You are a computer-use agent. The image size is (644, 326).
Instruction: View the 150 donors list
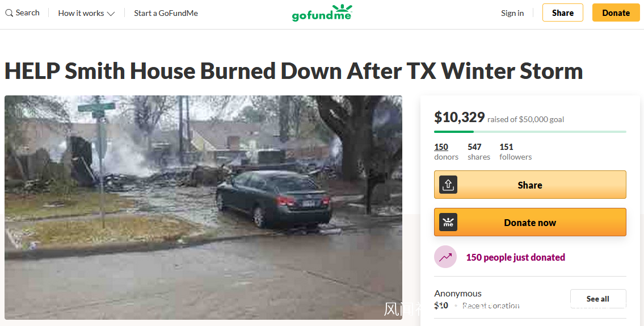click(446, 151)
